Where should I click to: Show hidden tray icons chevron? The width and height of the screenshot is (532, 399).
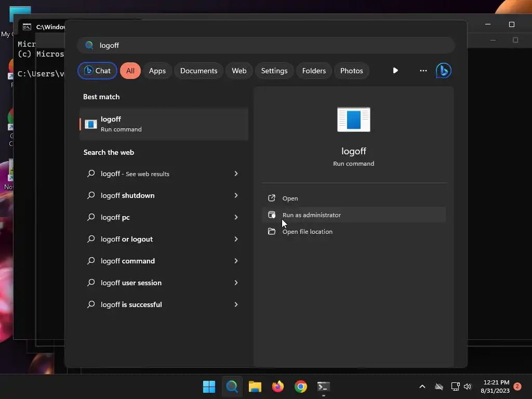422,387
